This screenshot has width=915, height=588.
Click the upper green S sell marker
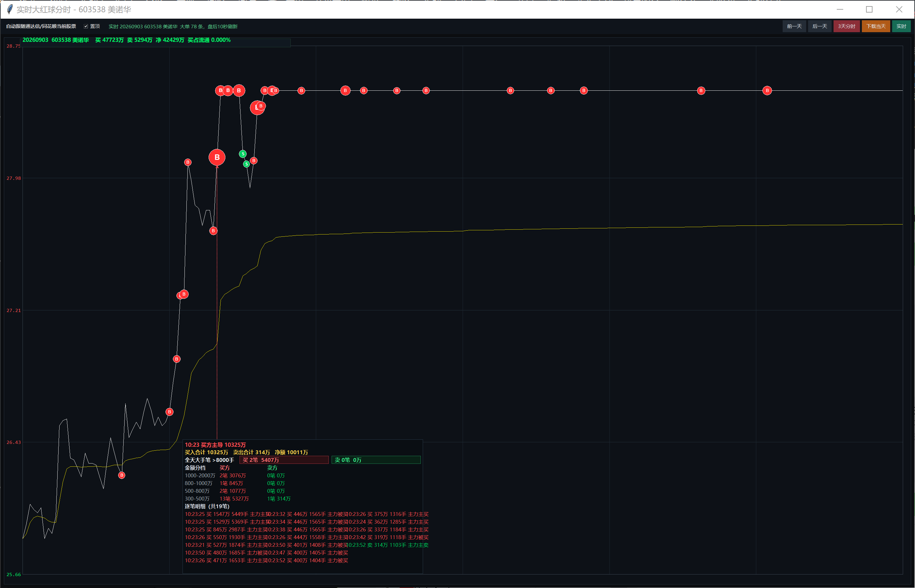243,154
